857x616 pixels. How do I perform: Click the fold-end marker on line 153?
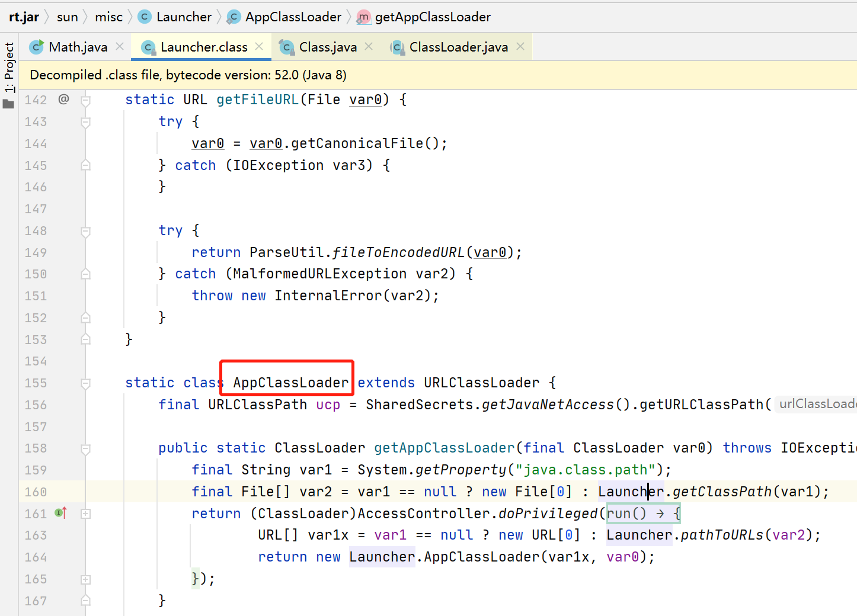pos(85,339)
